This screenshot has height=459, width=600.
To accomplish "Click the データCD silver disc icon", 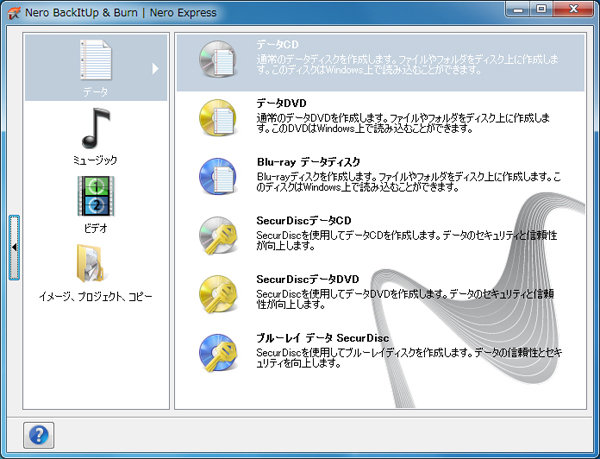I will (217, 60).
